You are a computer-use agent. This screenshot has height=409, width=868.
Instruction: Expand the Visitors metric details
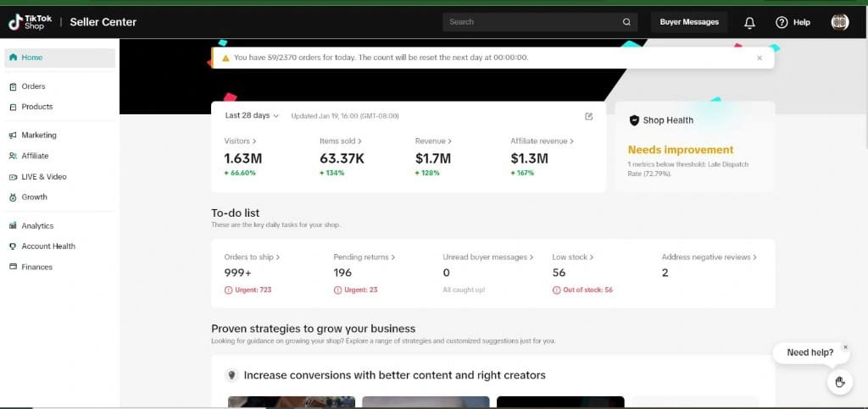point(240,141)
